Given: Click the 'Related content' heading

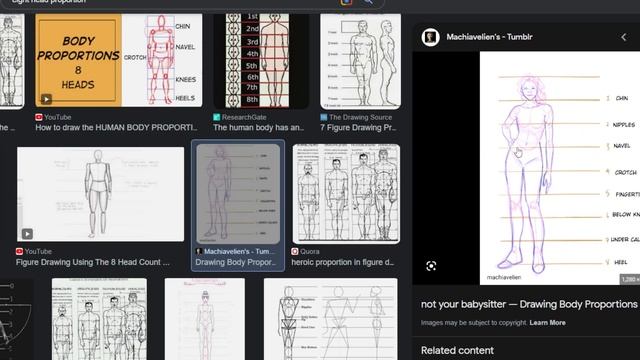Looking at the screenshot, I should click(457, 350).
